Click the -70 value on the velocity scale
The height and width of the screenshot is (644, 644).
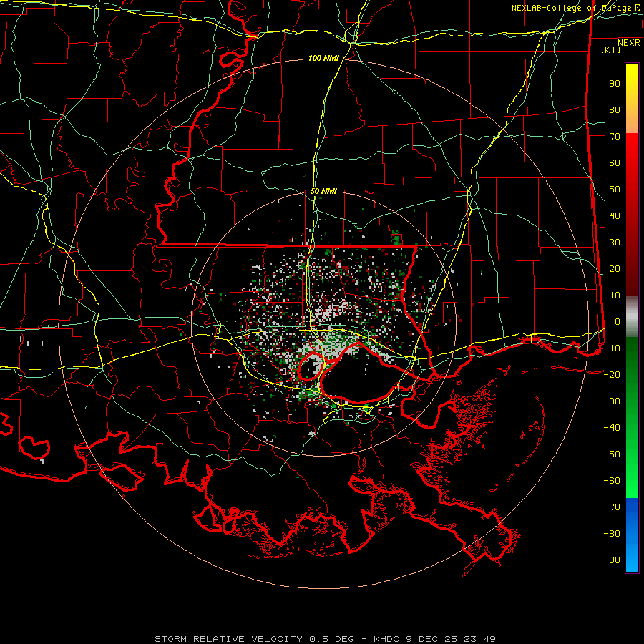(612, 507)
